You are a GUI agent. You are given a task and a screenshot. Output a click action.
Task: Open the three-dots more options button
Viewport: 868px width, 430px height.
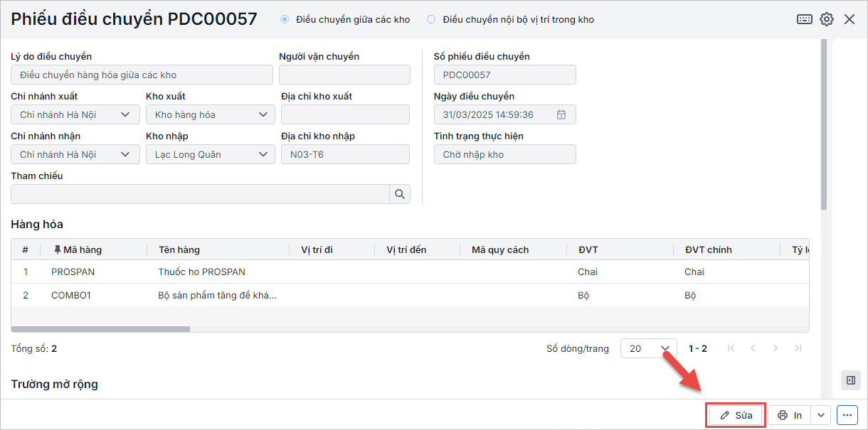[x=847, y=415]
